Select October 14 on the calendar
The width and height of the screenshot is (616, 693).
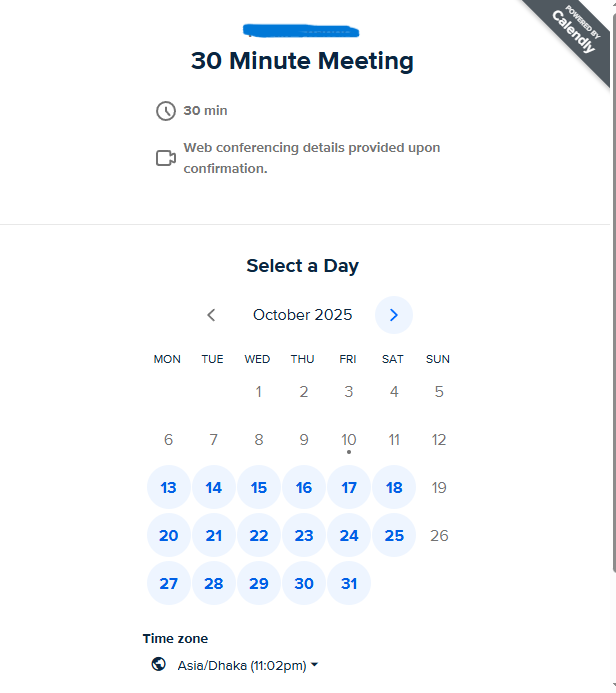click(x=214, y=488)
